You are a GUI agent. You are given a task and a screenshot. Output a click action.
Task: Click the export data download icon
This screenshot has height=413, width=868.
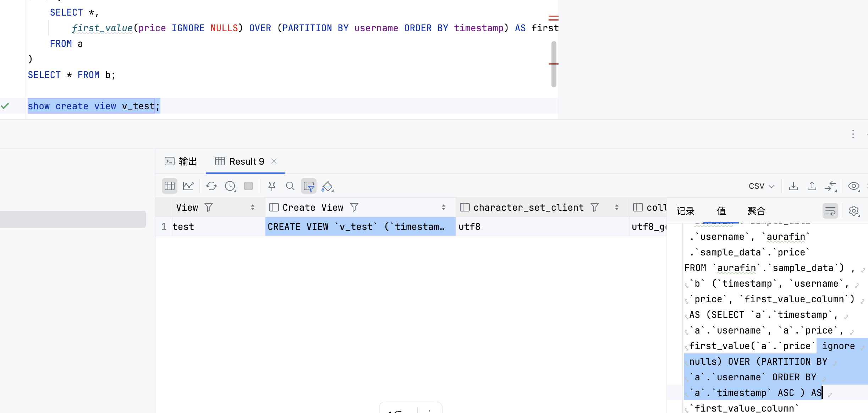[793, 186]
